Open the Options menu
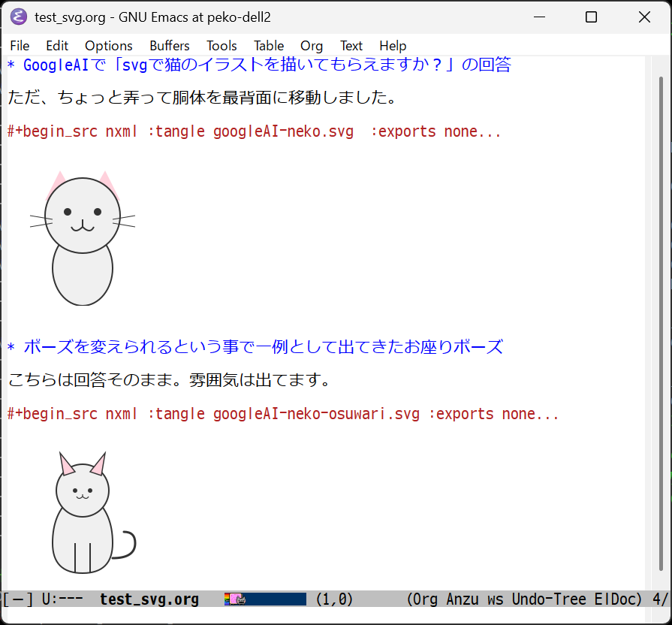The image size is (672, 625). coord(108,45)
